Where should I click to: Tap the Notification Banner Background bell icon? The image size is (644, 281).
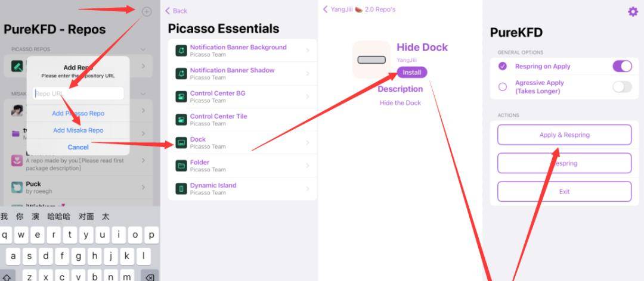[x=181, y=51]
